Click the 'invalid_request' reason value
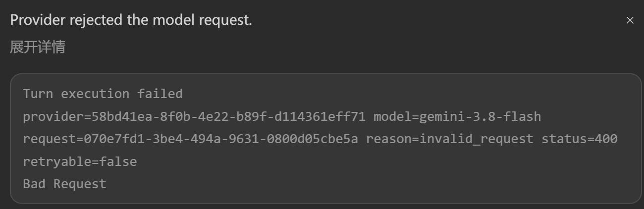 click(477, 139)
